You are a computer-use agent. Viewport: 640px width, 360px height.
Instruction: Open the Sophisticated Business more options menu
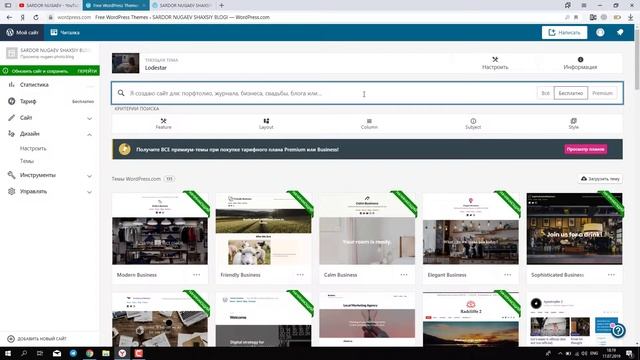[x=611, y=275]
